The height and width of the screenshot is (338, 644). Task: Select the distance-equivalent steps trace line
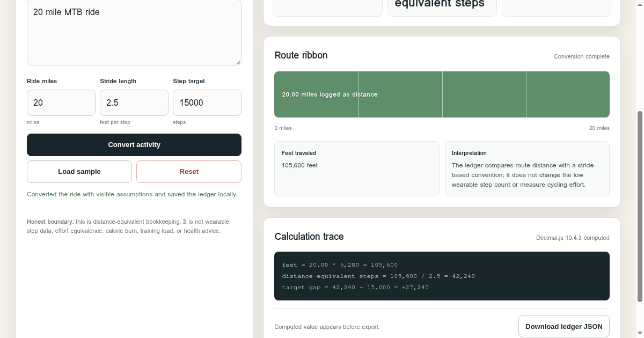click(378, 276)
